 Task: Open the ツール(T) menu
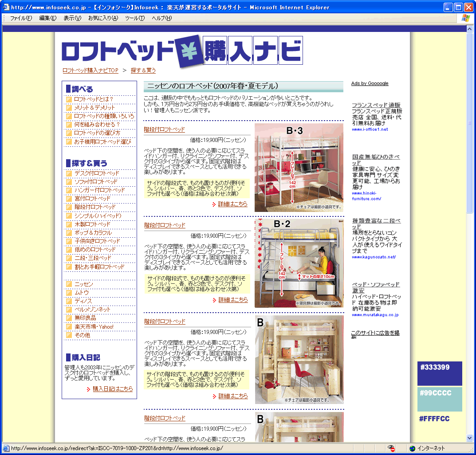pos(135,18)
